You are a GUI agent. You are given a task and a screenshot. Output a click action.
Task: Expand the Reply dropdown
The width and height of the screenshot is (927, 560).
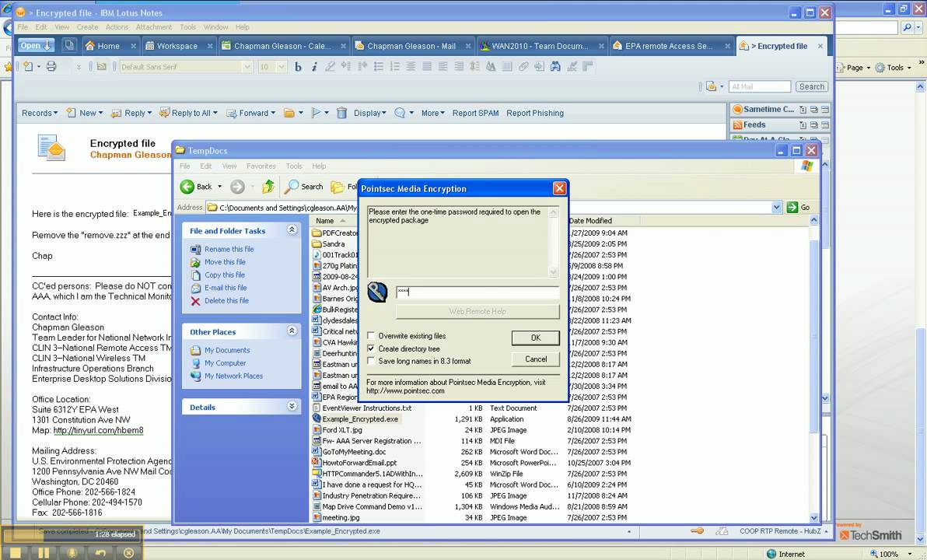coord(131,113)
